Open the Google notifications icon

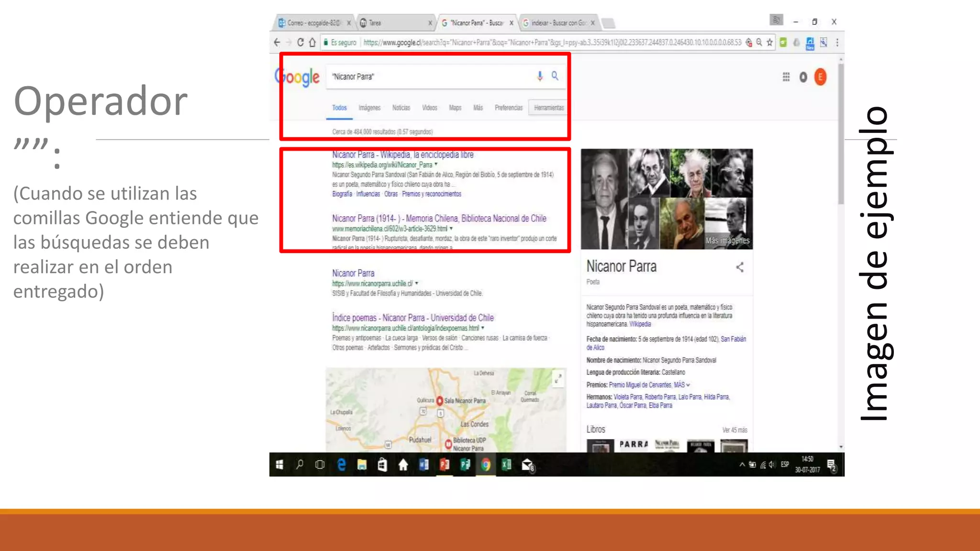click(x=803, y=77)
